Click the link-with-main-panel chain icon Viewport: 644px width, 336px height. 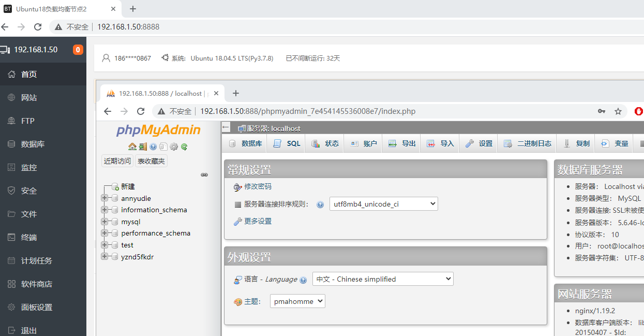pos(204,175)
